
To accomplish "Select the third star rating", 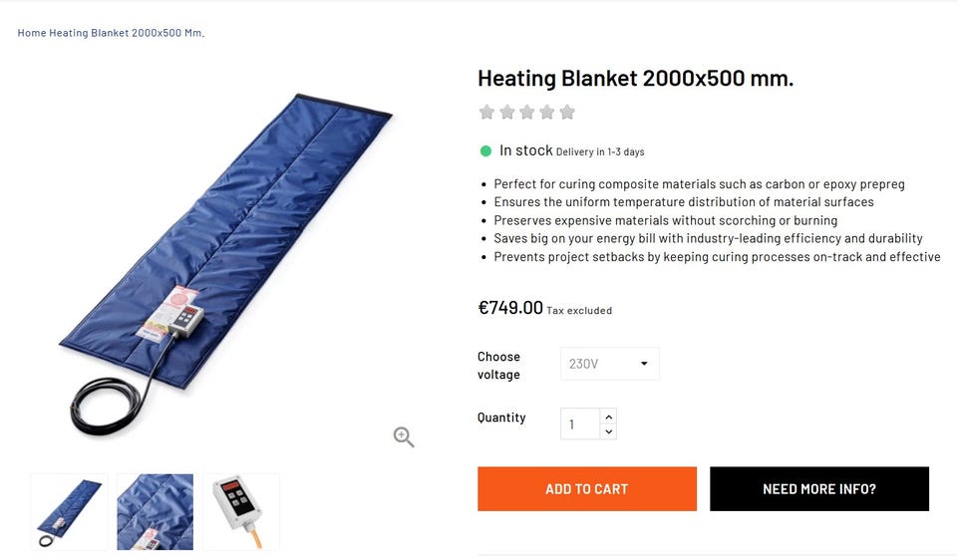I will point(527,113).
